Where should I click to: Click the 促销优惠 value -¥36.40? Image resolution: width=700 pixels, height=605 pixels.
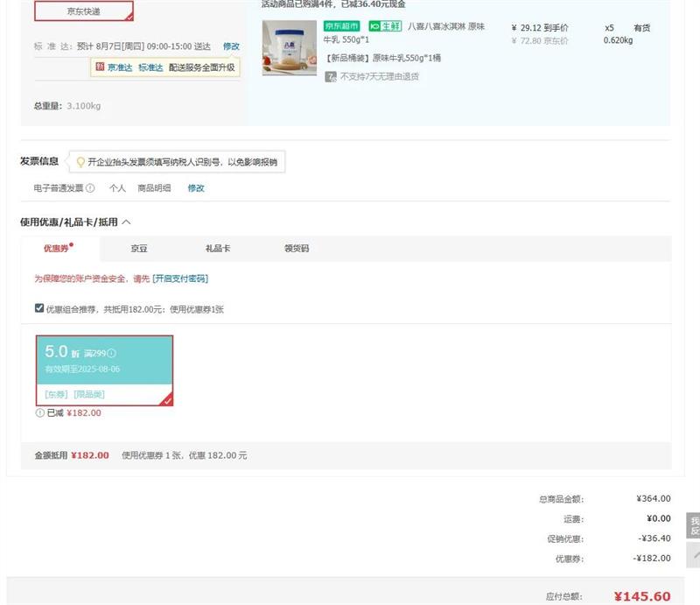[654, 538]
